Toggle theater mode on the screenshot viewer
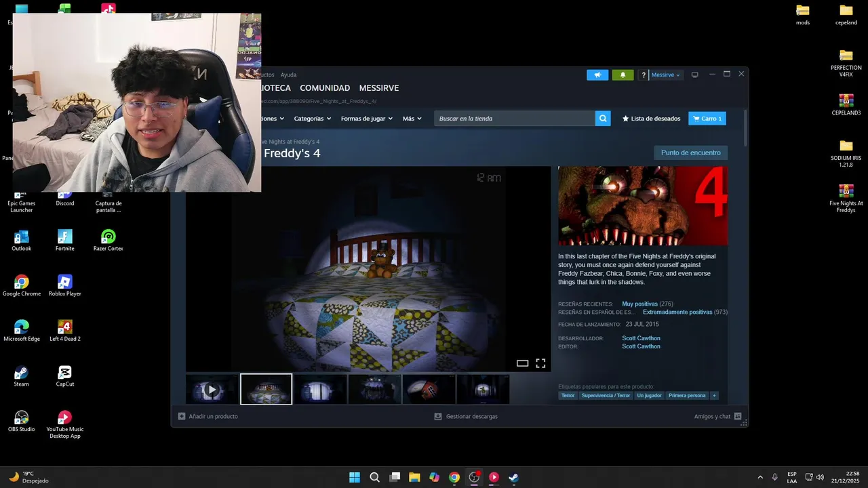This screenshot has height=488, width=868. click(522, 363)
